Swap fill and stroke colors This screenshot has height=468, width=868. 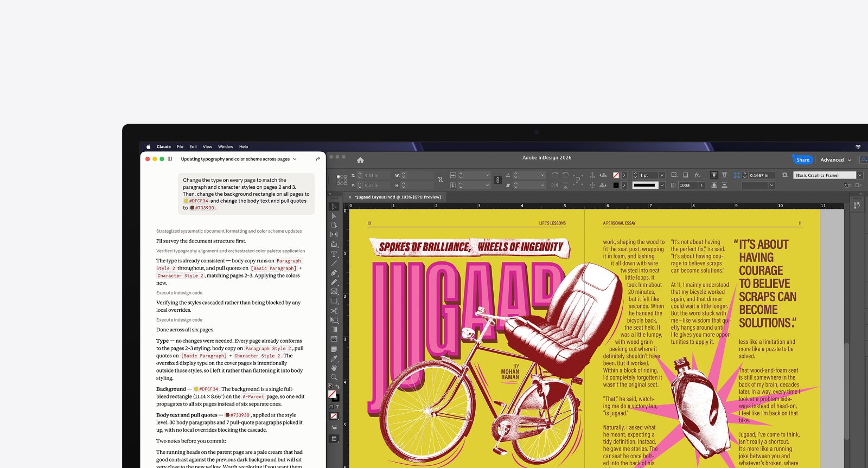point(337,387)
